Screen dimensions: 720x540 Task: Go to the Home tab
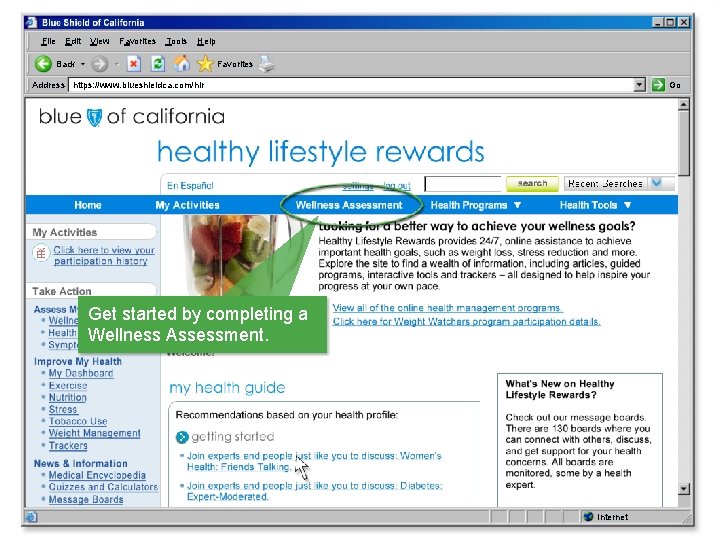coord(88,205)
